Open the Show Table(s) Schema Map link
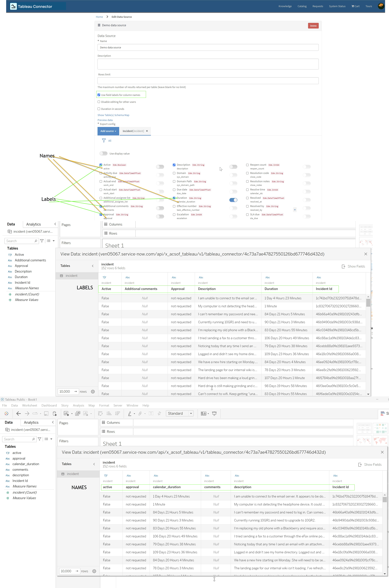Image resolution: width=389 pixels, height=588 pixels. click(113, 115)
